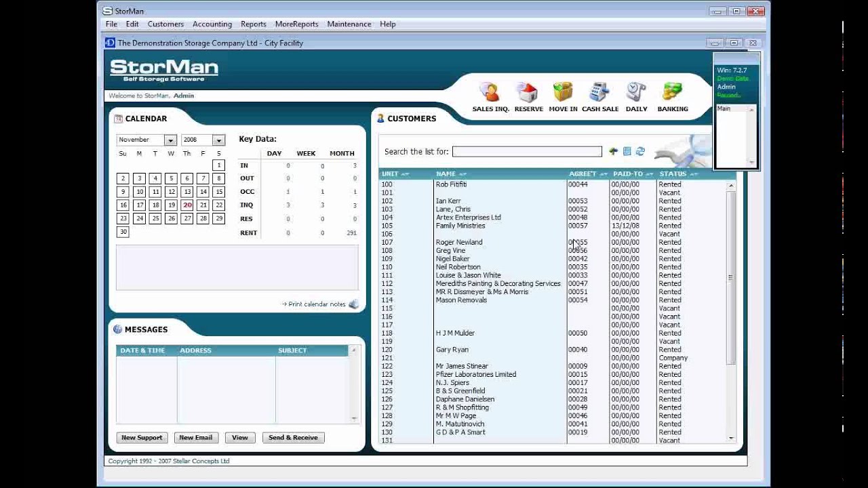Select calendar day 20 in November
Screen dimensions: 868x488
(187, 205)
